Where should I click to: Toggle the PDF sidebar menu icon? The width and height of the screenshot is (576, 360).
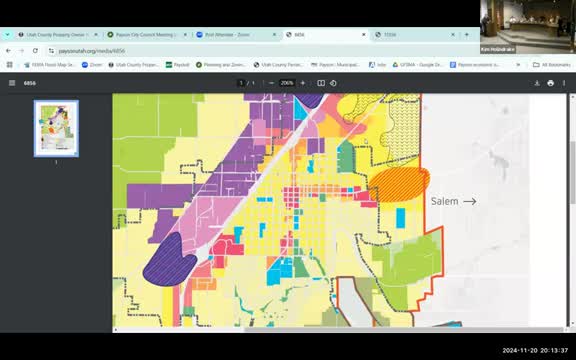click(x=12, y=83)
